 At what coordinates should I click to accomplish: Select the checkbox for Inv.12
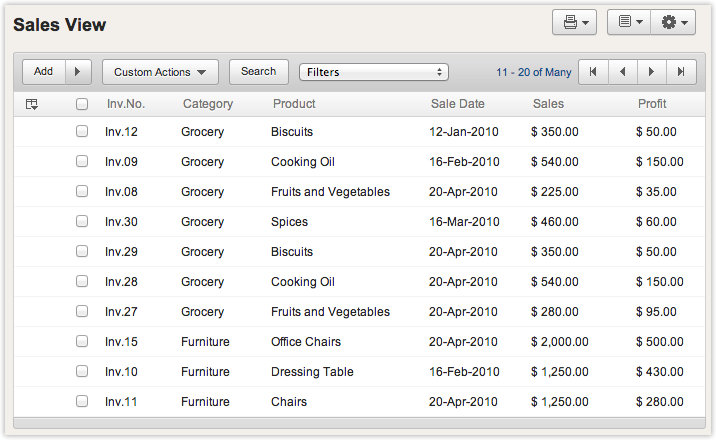click(82, 131)
